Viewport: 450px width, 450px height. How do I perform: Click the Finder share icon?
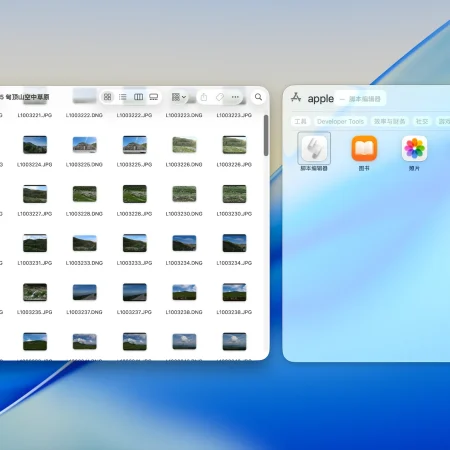click(x=204, y=97)
